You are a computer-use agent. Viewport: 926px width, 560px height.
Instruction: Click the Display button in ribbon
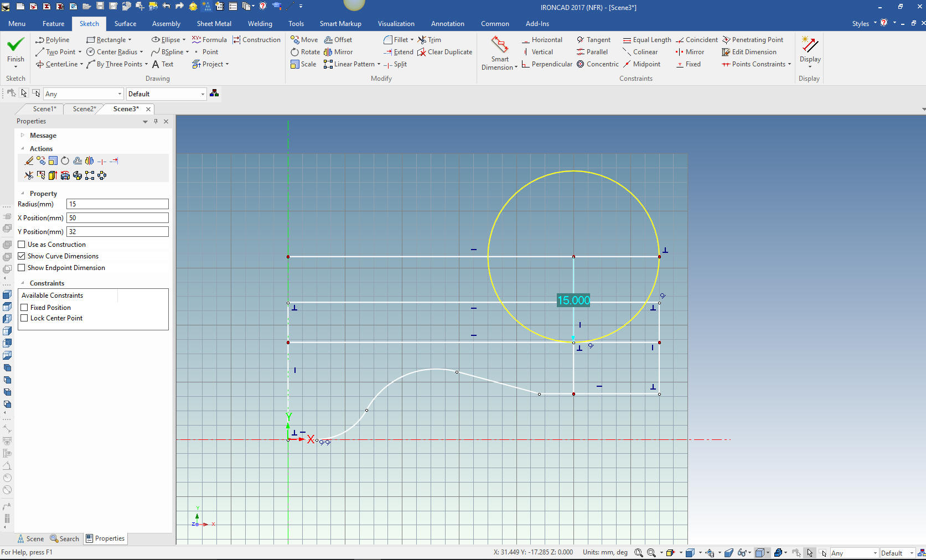(x=810, y=52)
